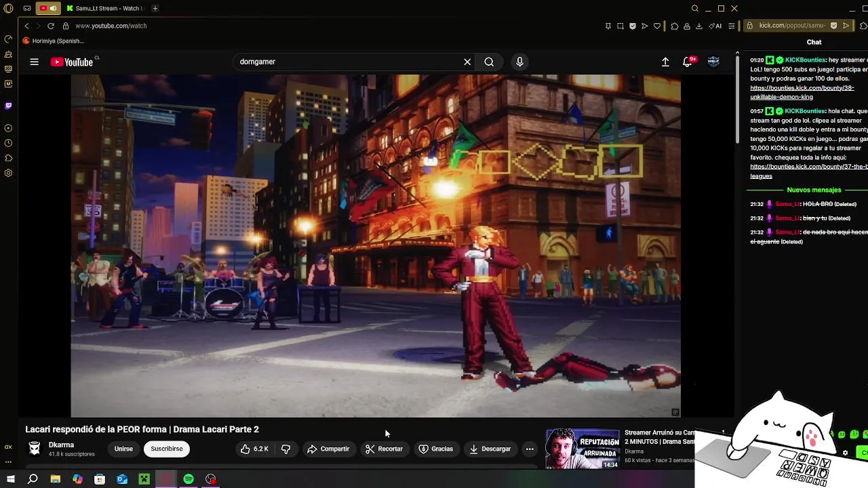
Task: Open Samu_Lt username on HOLA BRO message
Action: [x=787, y=204]
